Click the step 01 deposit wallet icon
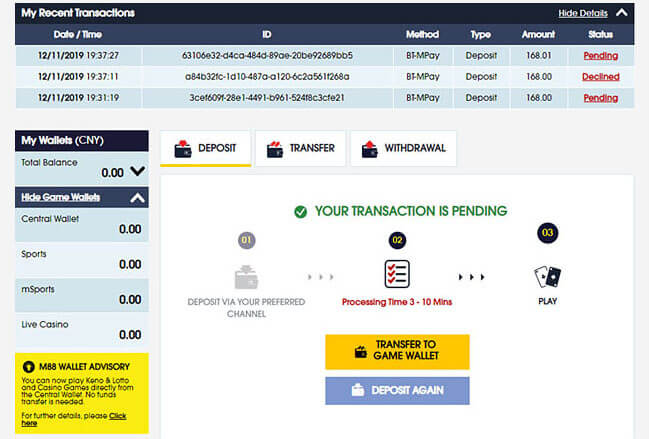The width and height of the screenshot is (649, 439). pyautogui.click(x=246, y=277)
